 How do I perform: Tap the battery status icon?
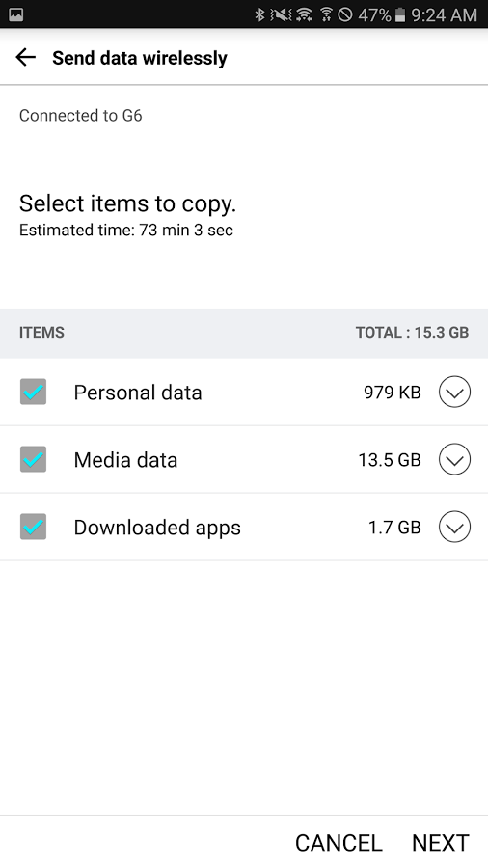point(399,14)
